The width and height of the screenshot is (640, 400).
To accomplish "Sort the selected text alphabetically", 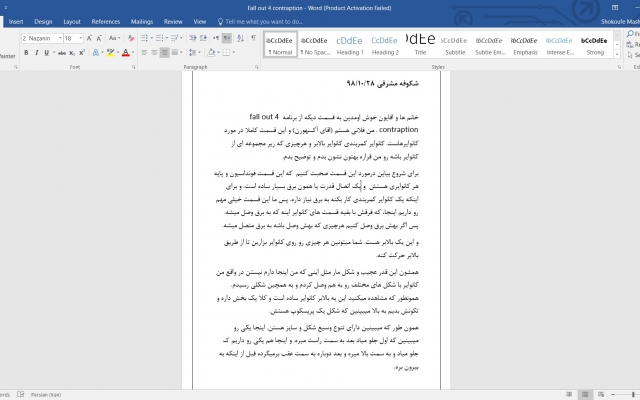I will 240,38.
